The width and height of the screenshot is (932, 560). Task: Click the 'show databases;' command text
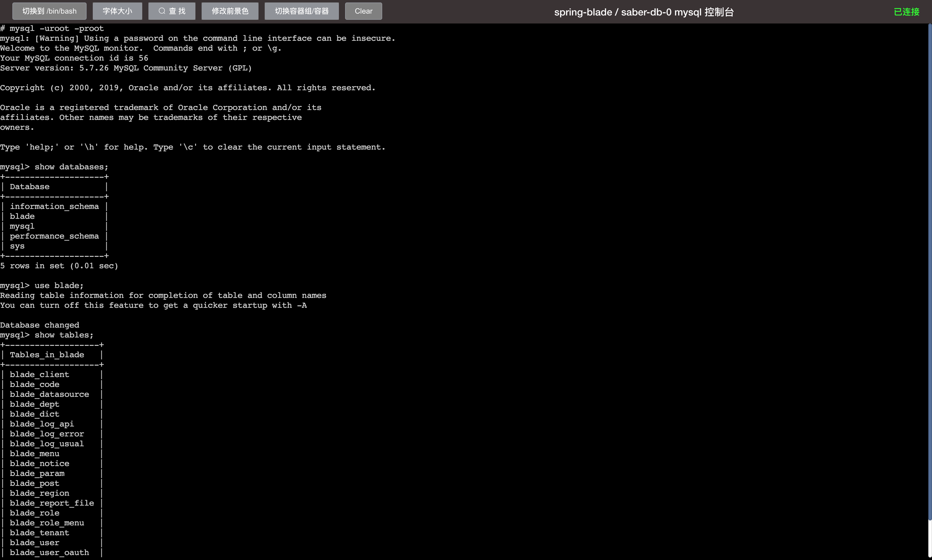[x=71, y=167]
